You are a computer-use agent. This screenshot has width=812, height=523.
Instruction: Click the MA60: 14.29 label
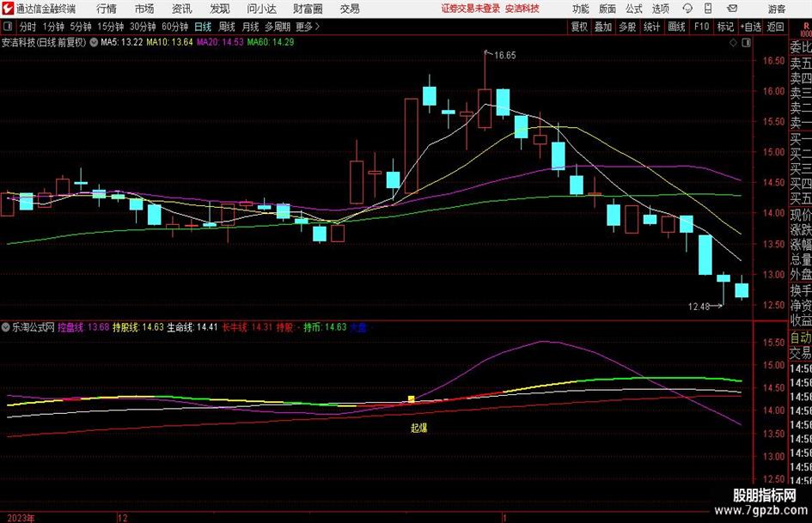271,42
